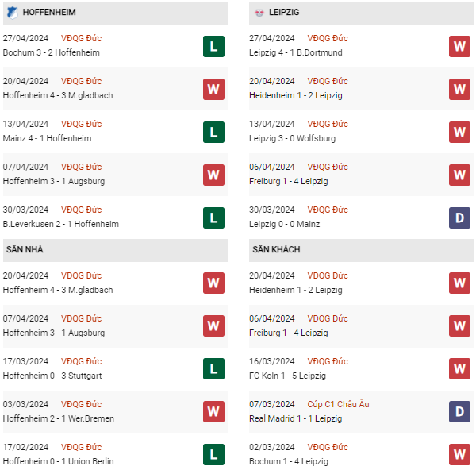Click the Leipzig club logo icon
This screenshot has height=470, width=476.
tap(259, 13)
